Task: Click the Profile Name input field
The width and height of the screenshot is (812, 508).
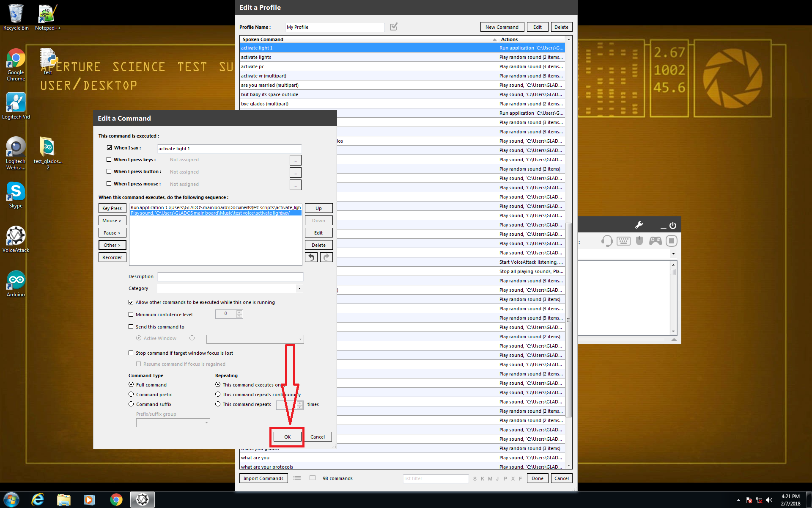Action: click(x=335, y=27)
